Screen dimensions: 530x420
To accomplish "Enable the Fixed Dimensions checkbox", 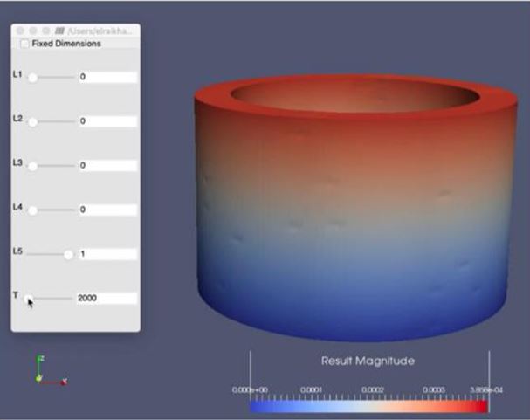I will [x=24, y=44].
